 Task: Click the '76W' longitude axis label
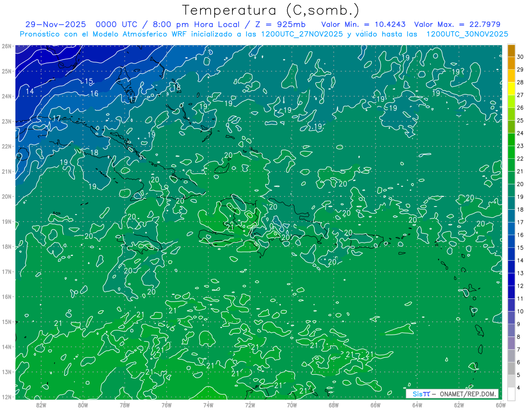(167, 404)
